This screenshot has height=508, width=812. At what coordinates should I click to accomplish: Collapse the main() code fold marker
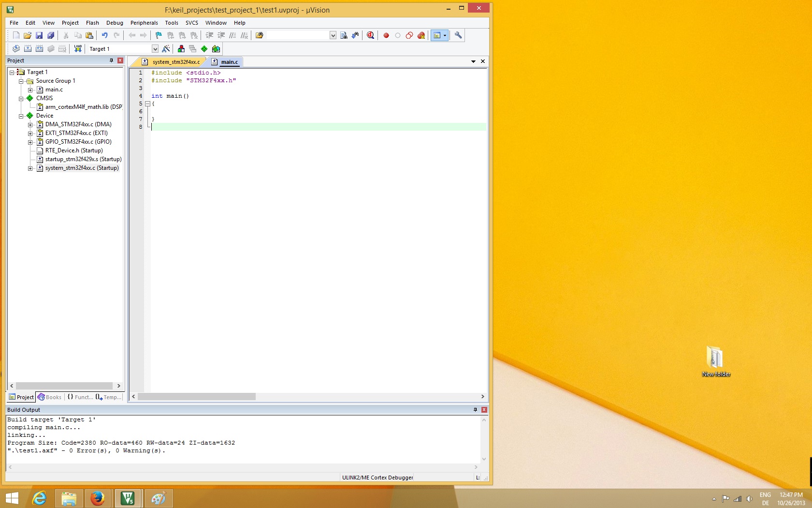click(x=148, y=104)
